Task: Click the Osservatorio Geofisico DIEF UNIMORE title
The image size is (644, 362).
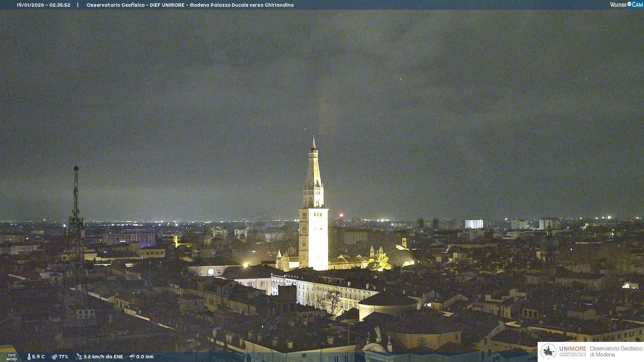Action: point(190,5)
